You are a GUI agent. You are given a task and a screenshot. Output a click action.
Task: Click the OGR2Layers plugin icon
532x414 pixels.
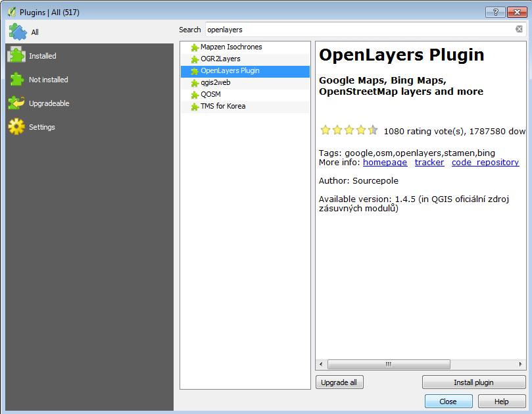(195, 59)
